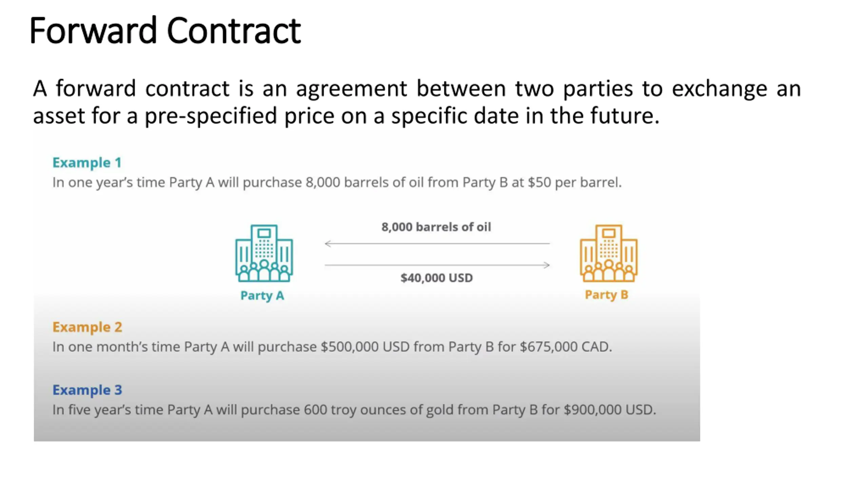This screenshot has width=868, height=488.
Task: Click the teal Party A building icon
Action: tap(264, 253)
